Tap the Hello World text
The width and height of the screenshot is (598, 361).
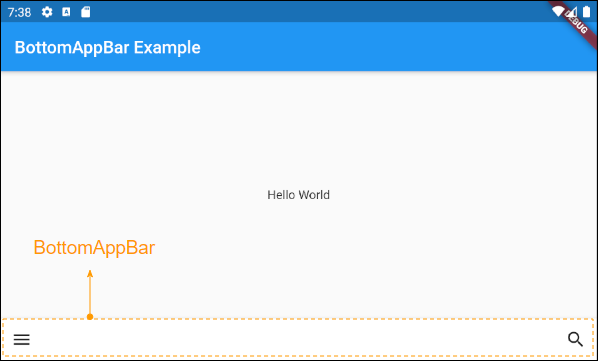click(x=299, y=195)
